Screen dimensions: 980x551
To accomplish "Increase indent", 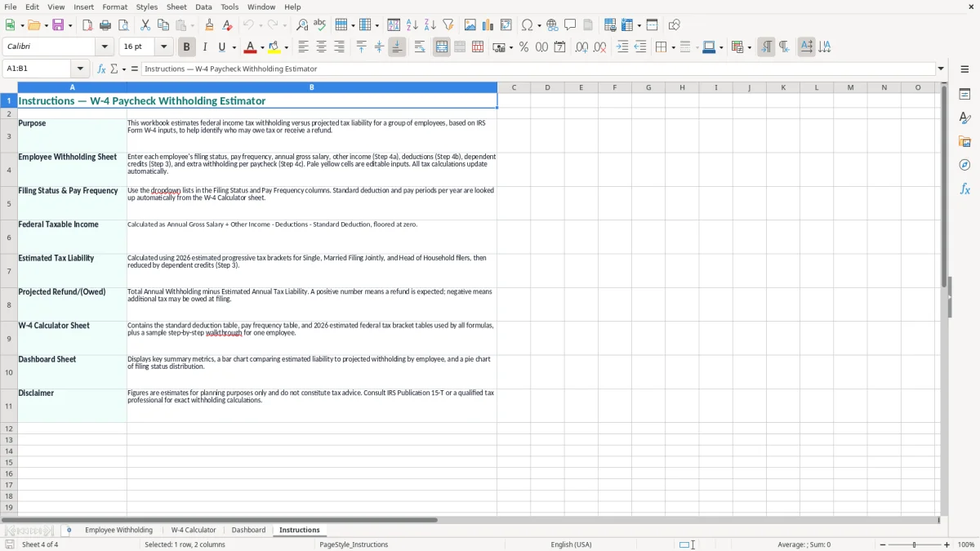I will point(622,47).
